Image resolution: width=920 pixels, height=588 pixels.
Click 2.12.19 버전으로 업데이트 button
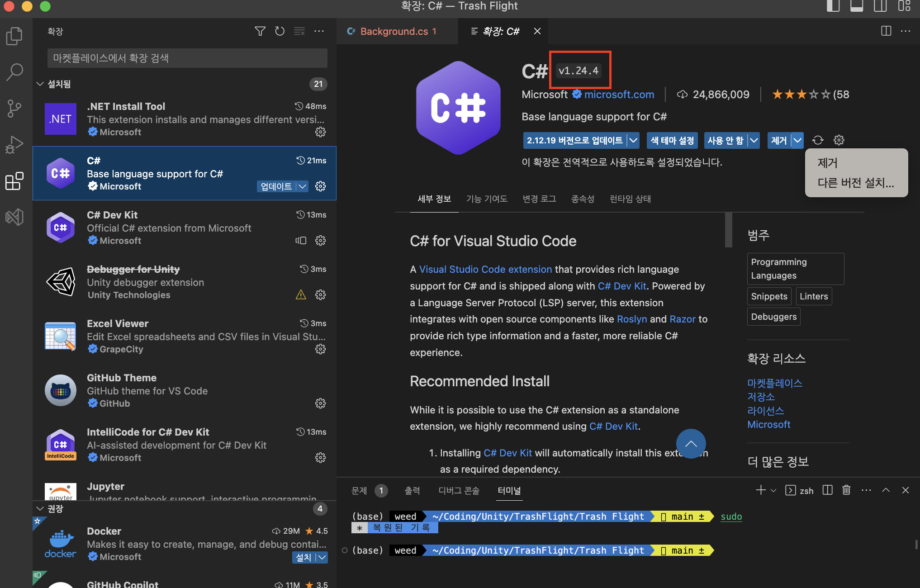click(x=574, y=141)
